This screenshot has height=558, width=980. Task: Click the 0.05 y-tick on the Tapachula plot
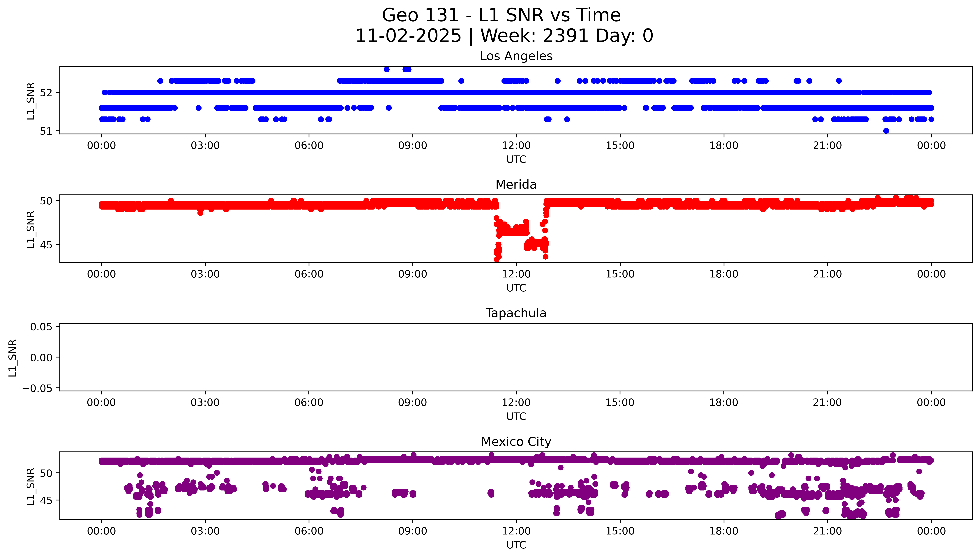pyautogui.click(x=41, y=327)
